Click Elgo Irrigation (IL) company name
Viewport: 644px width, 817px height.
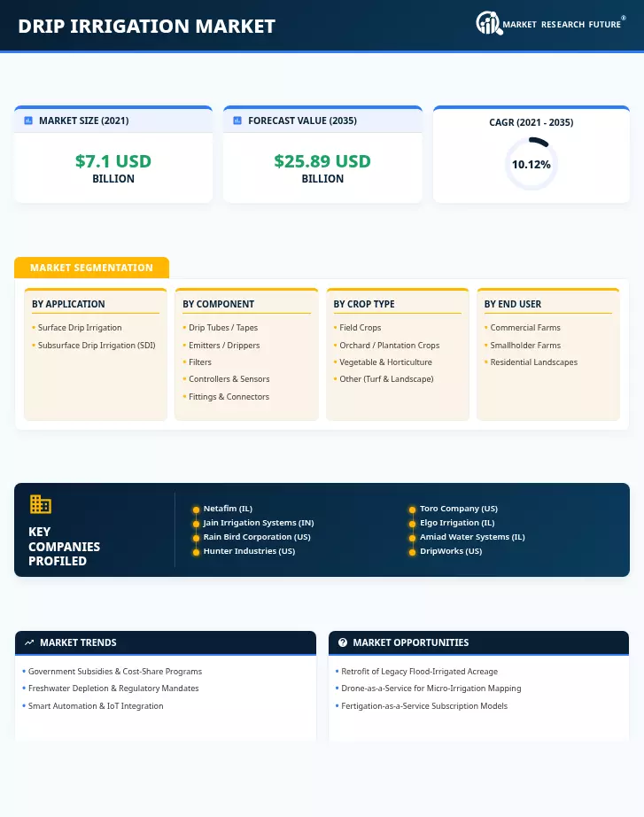tap(457, 523)
